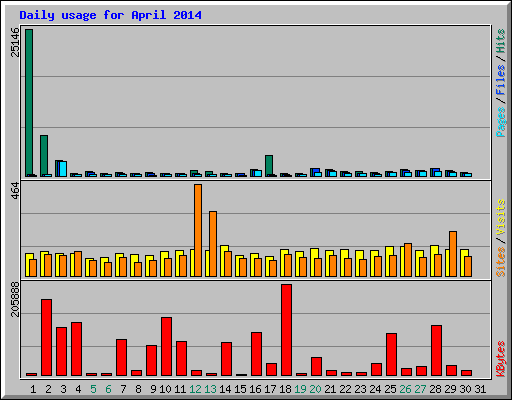
Task: Click the green Hits bar for day 17
Action: 269,166
